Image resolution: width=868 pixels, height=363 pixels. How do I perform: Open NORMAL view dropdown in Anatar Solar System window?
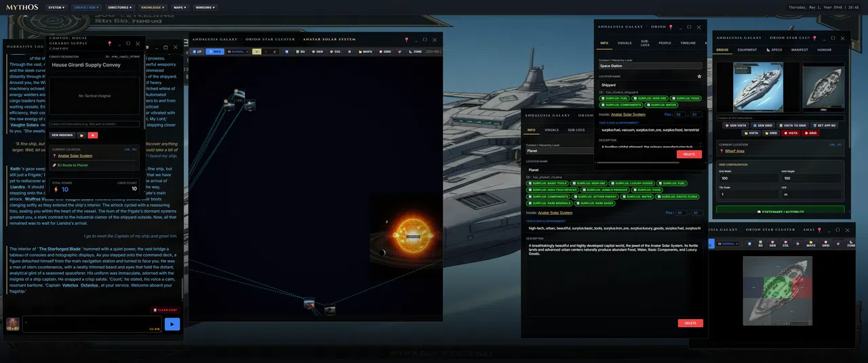237,51
